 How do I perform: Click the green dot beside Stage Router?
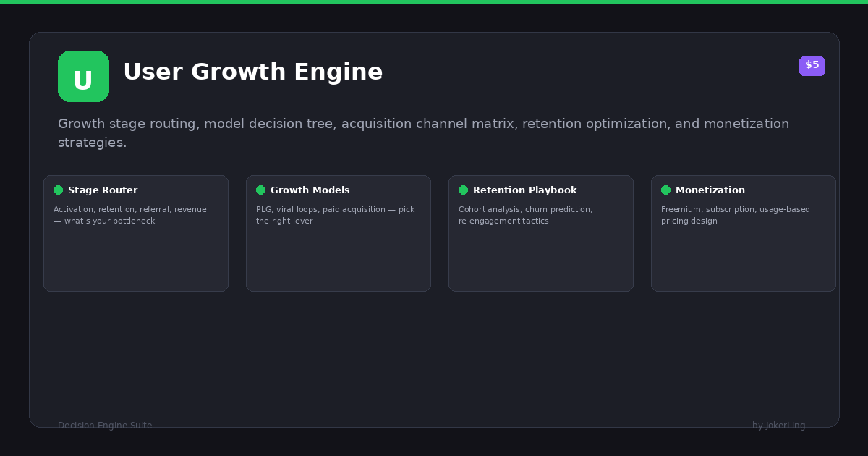coord(58,190)
